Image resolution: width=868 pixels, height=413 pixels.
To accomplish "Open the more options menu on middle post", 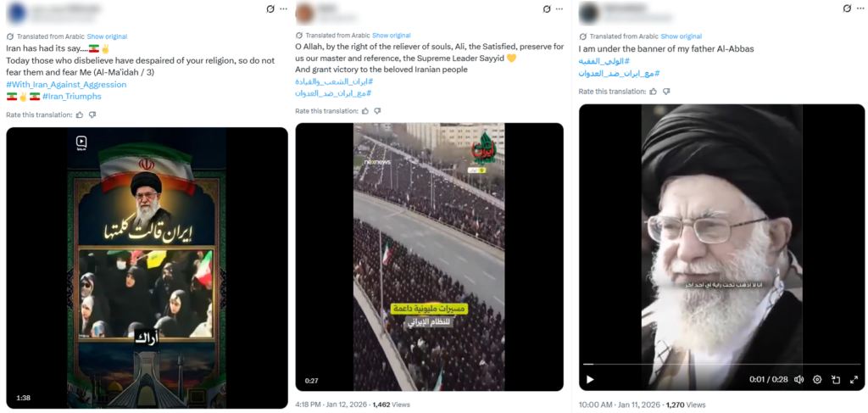I will pos(559,8).
